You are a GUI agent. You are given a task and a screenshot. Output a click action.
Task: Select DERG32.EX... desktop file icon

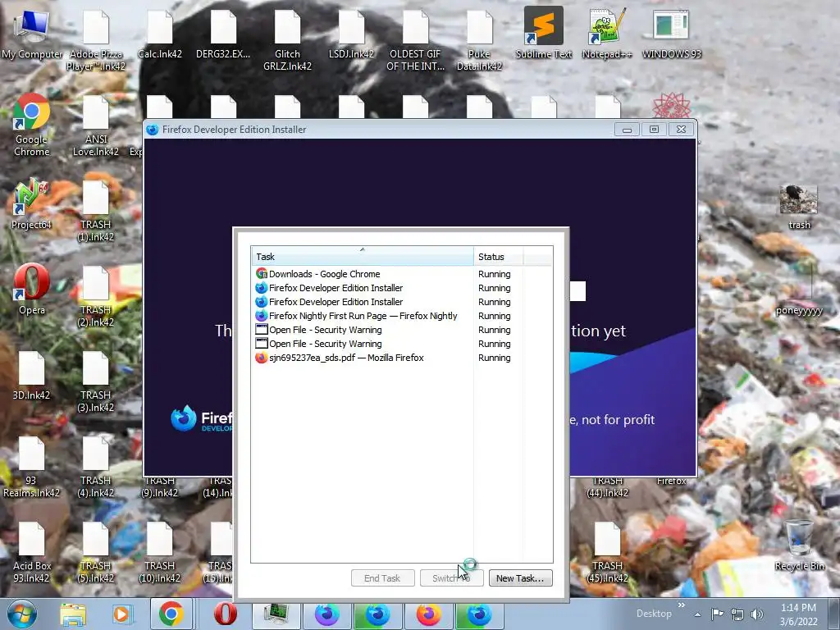tap(223, 34)
